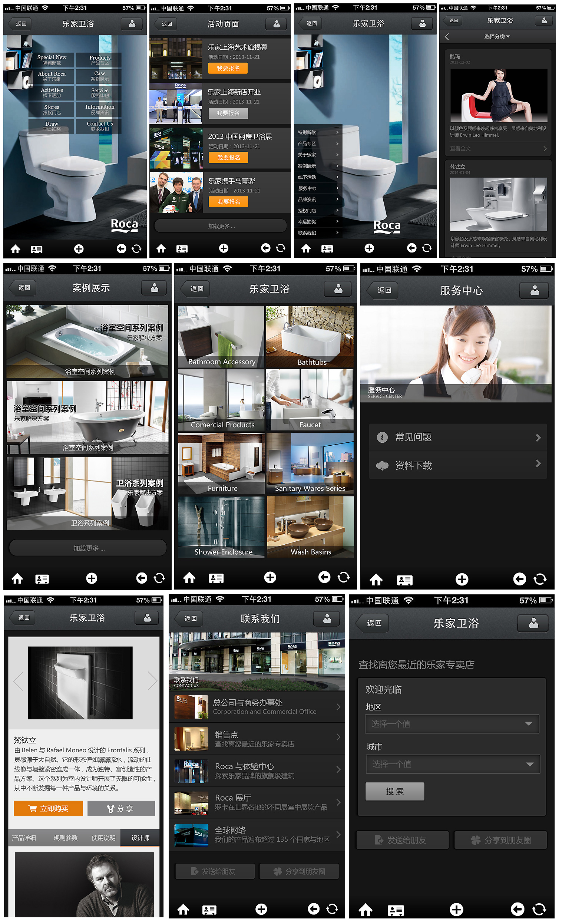The height and width of the screenshot is (924, 562).
Task: Open Faucet category thumbnail
Action: click(x=310, y=400)
